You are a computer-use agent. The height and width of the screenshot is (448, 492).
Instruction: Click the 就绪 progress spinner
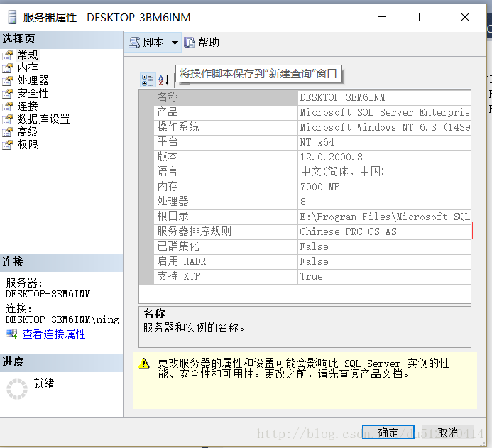(17, 389)
